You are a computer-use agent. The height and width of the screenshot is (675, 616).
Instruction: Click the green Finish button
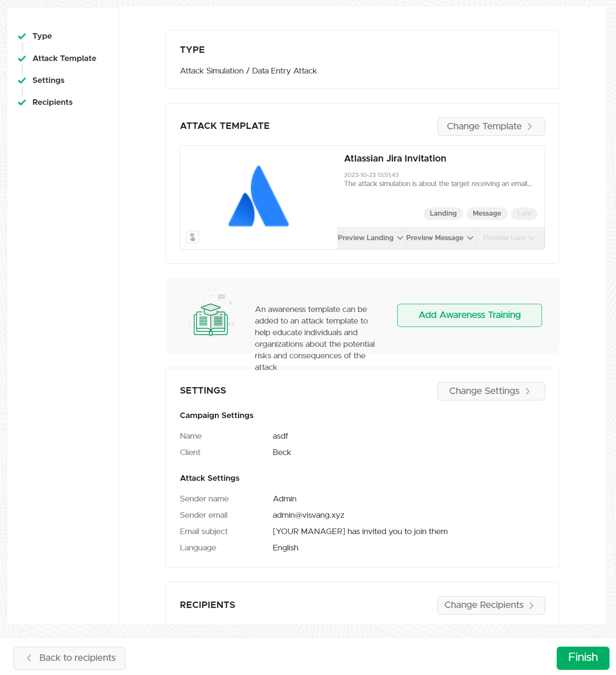(x=582, y=658)
